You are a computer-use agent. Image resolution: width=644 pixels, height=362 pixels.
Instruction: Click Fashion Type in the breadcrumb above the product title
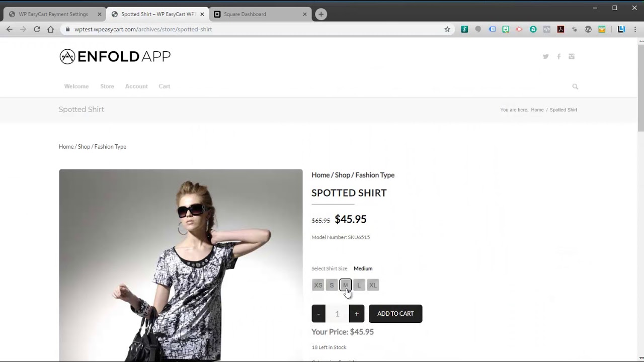(x=375, y=175)
